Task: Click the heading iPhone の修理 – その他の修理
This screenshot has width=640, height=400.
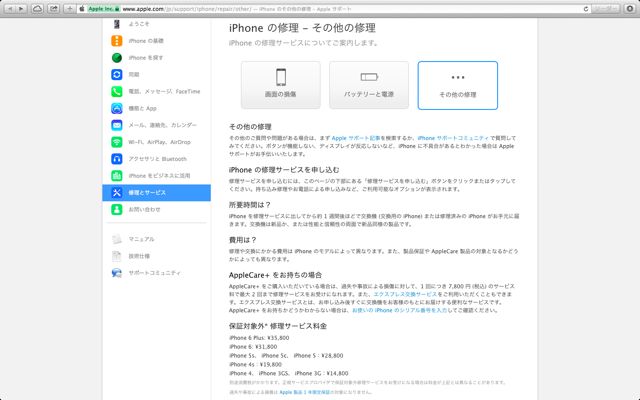Action: (302, 28)
